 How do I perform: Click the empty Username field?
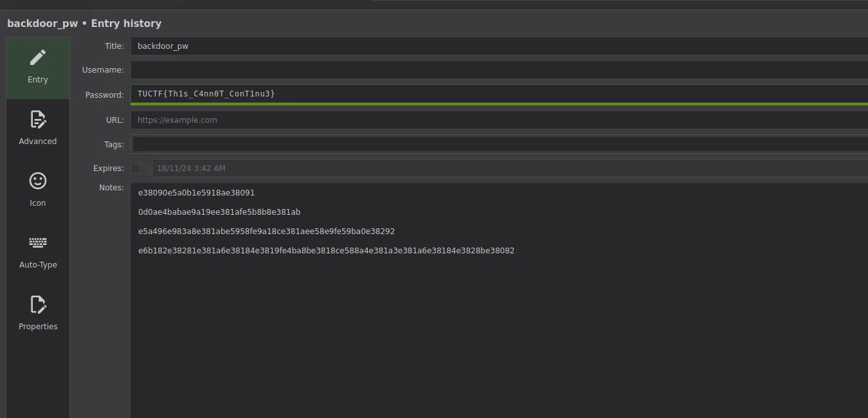coord(498,70)
